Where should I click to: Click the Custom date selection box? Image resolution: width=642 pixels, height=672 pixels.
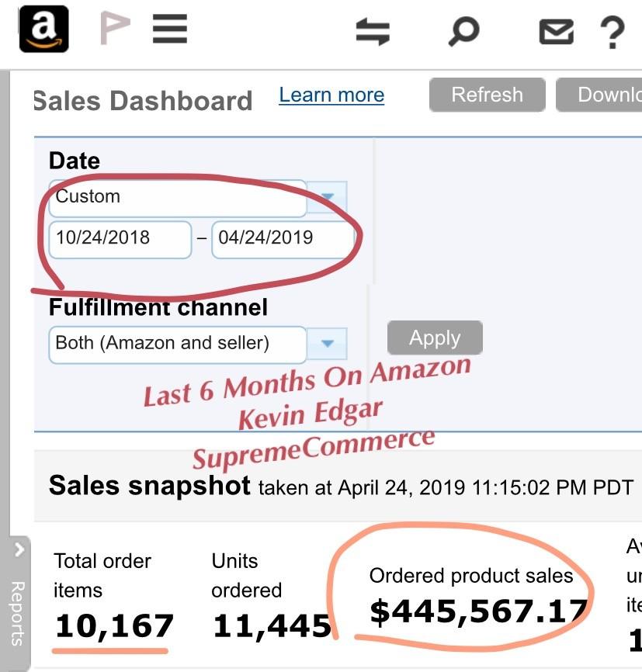177,197
